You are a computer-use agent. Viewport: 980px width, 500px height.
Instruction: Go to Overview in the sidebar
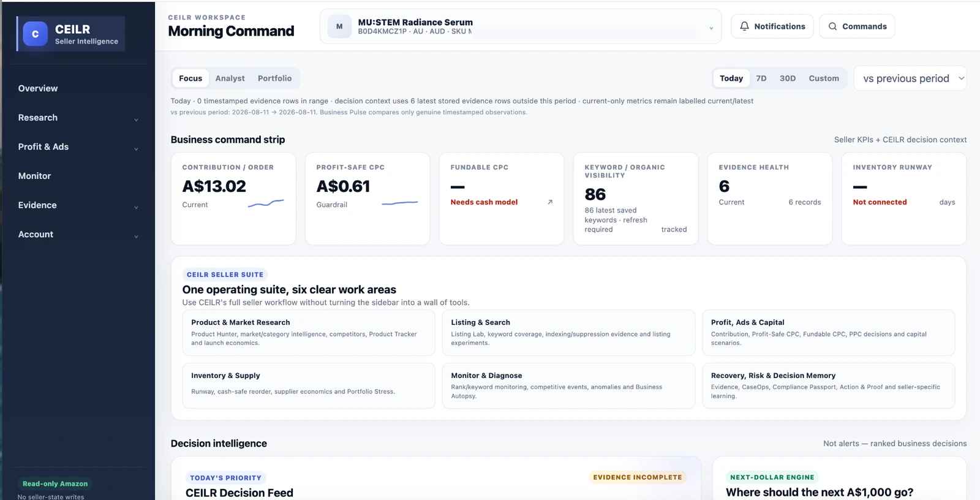tap(38, 88)
